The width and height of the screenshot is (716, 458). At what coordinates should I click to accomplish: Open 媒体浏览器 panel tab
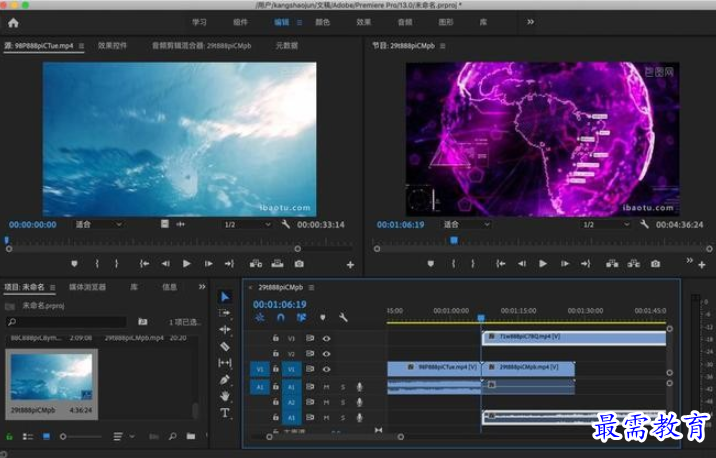[x=87, y=287]
